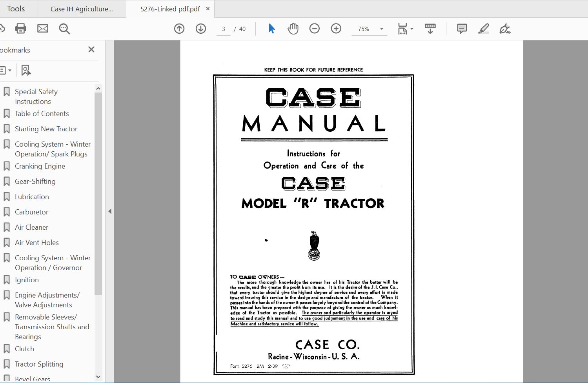This screenshot has width=588, height=383.
Task: Go to Engine Adjustments/Valve Adjustments bookmark
Action: 47,300
